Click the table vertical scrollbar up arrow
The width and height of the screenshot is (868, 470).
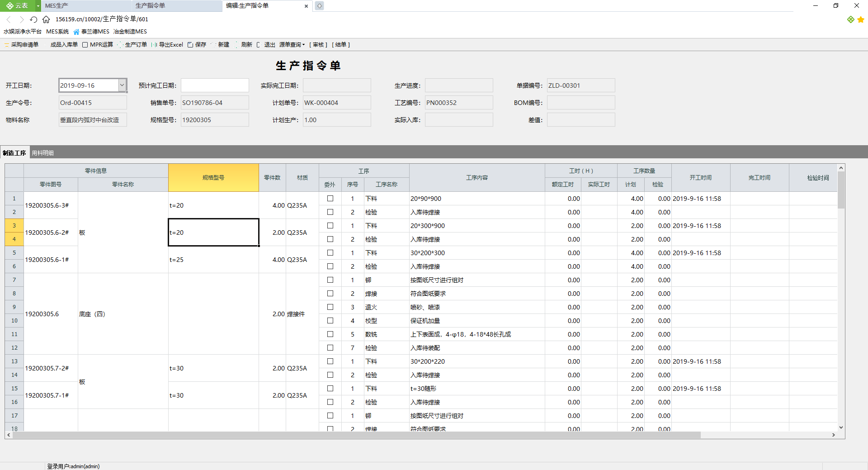(x=841, y=168)
